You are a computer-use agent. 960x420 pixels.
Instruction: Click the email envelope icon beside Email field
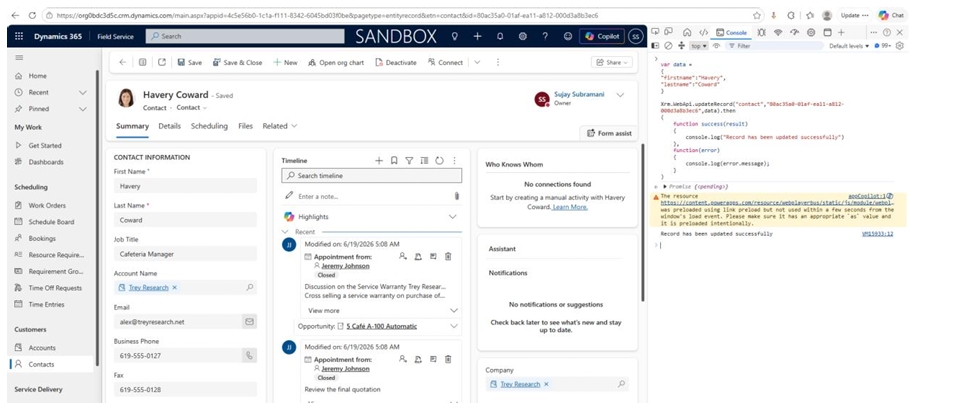click(x=249, y=321)
